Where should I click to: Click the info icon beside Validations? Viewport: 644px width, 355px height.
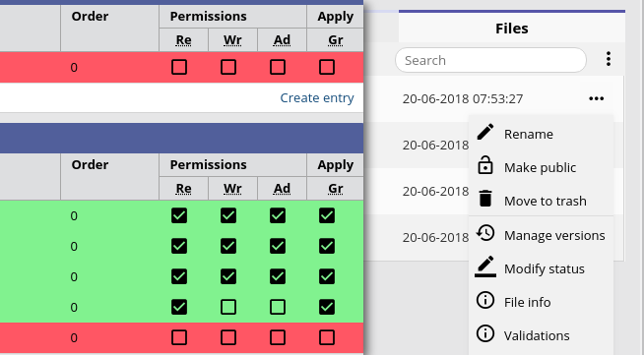(x=485, y=333)
